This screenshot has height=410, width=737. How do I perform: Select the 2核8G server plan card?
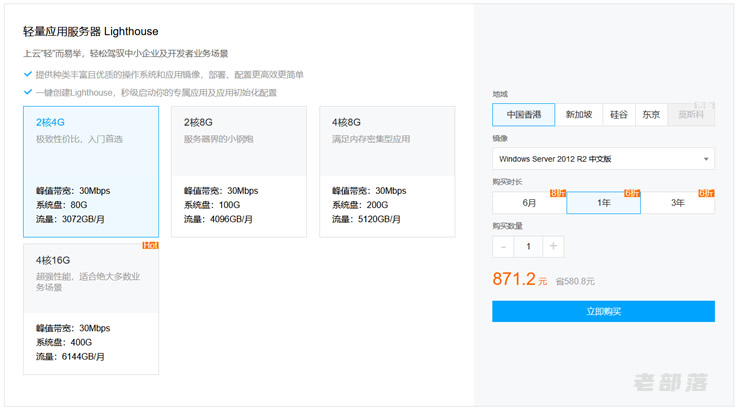click(x=239, y=172)
